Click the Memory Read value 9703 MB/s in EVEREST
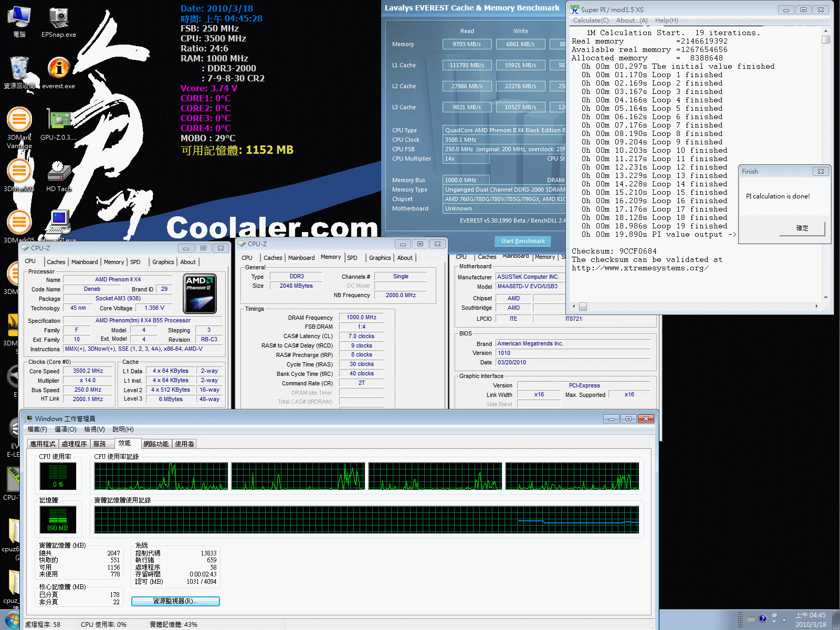 [x=467, y=44]
